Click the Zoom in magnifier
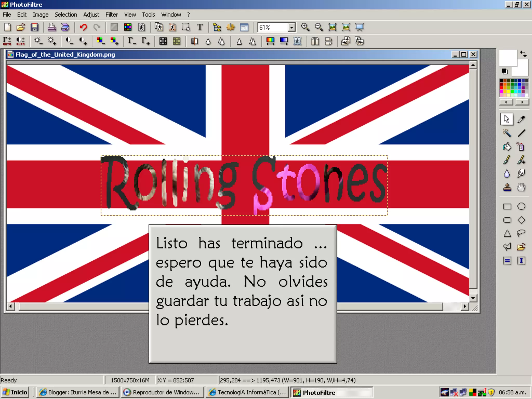 click(305, 27)
